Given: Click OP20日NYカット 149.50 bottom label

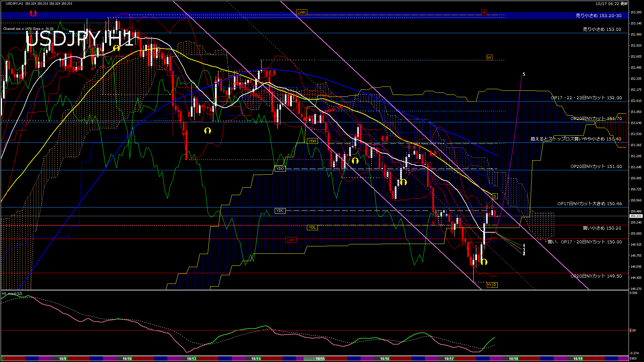Looking at the screenshot, I should (596, 276).
